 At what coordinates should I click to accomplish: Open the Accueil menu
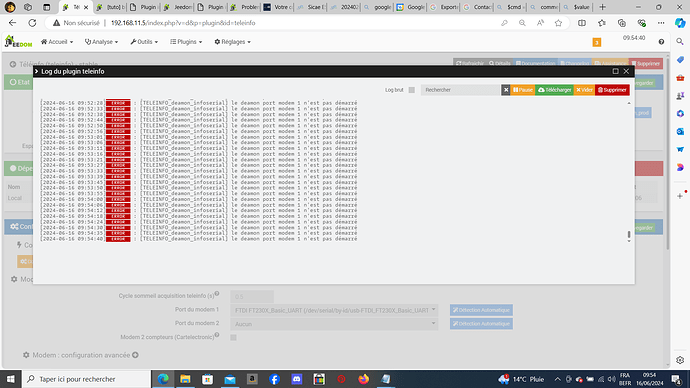coord(57,42)
